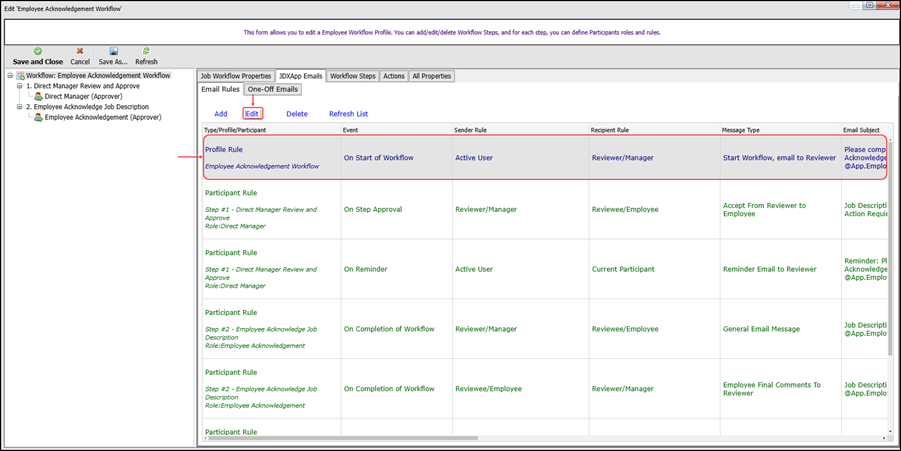This screenshot has height=451, width=901.
Task: Click the Refresh List link
Action: point(348,114)
